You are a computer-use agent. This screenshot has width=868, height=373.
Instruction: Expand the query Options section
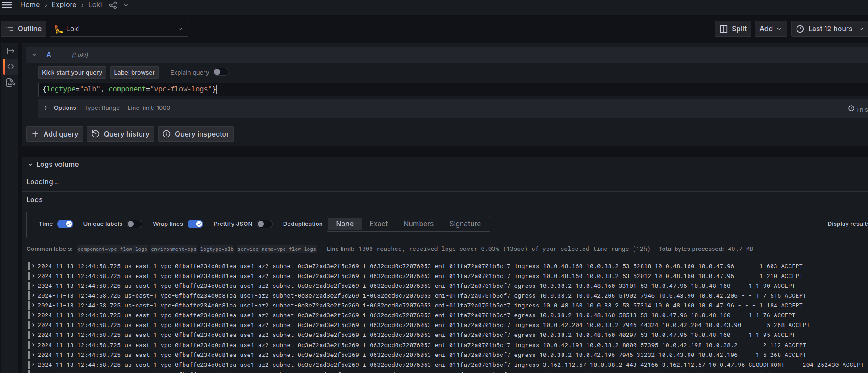pyautogui.click(x=46, y=108)
